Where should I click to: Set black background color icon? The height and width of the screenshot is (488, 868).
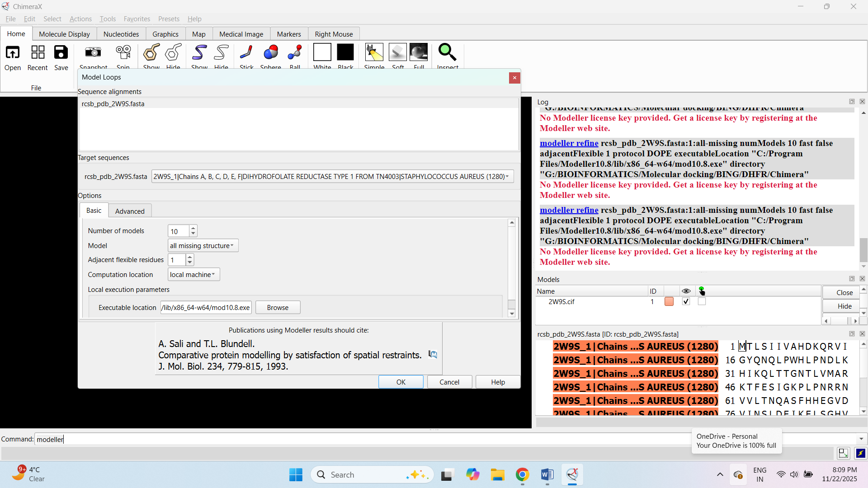(345, 52)
